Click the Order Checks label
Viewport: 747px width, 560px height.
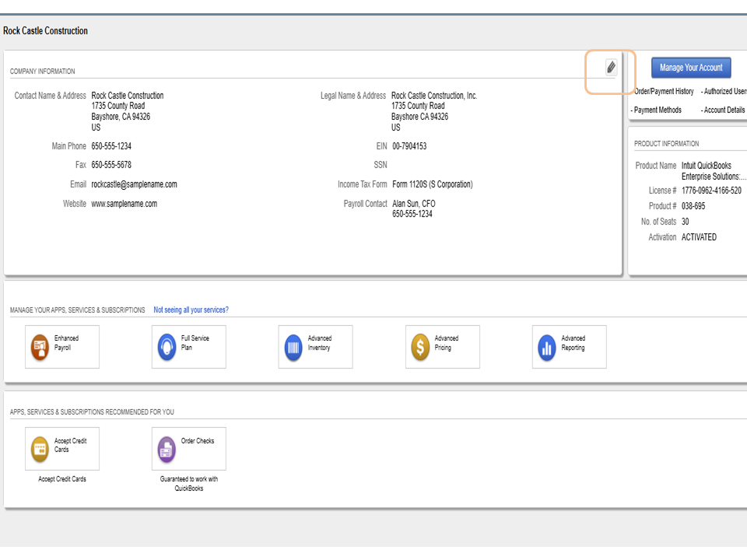[x=198, y=441]
